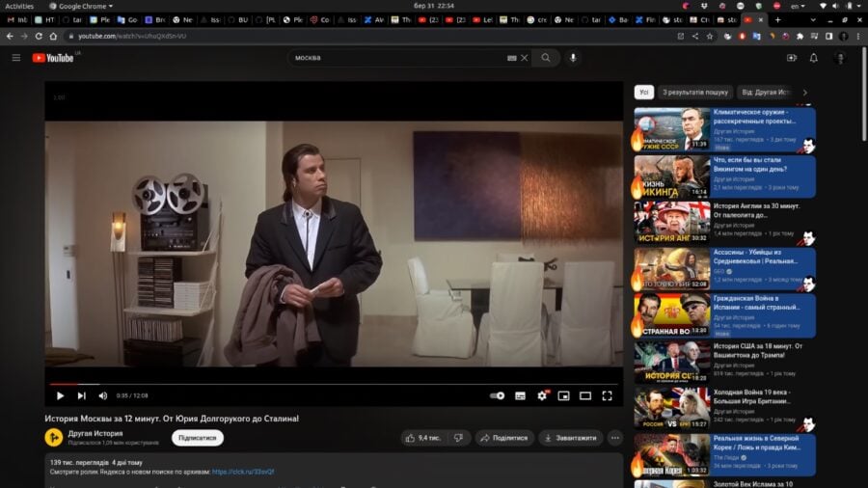Open the tab search dropdown arrow
The width and height of the screenshot is (868, 488).
813,19
